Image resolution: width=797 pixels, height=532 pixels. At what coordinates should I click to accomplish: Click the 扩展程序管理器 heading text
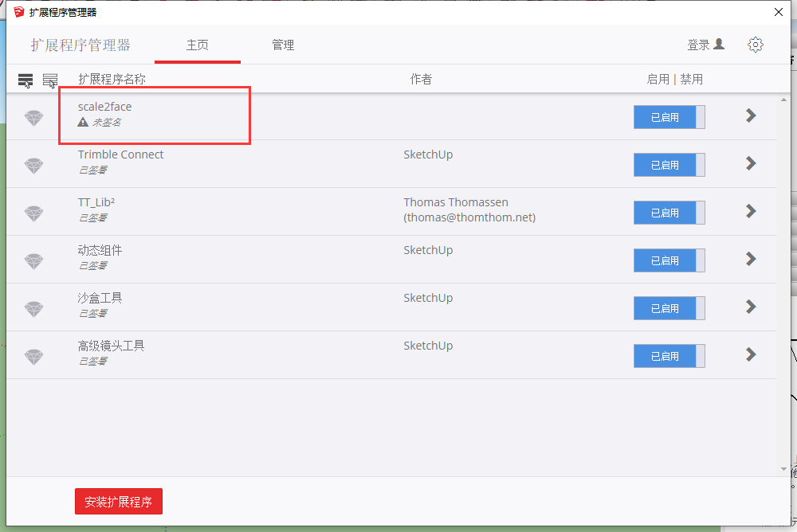pyautogui.click(x=80, y=45)
